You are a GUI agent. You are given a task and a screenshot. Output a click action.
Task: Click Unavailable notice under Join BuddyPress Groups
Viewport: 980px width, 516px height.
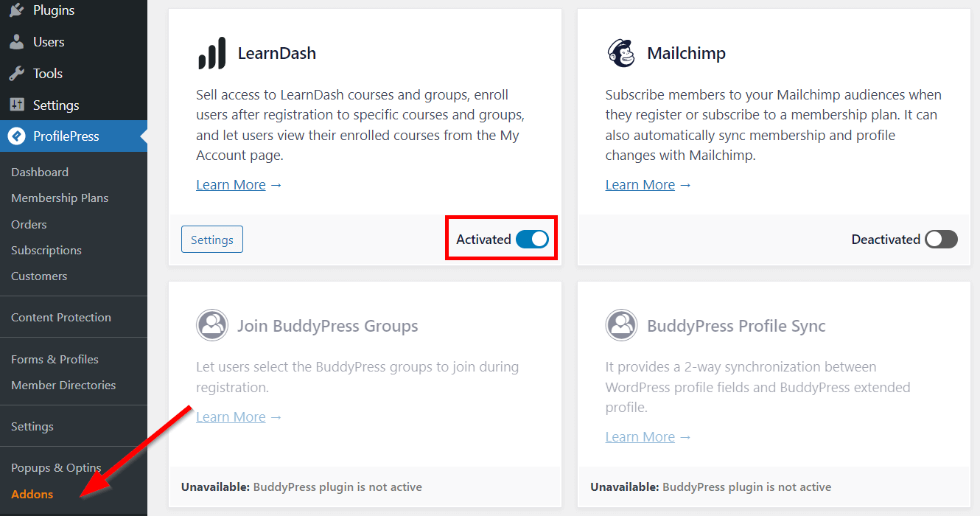[x=301, y=487]
